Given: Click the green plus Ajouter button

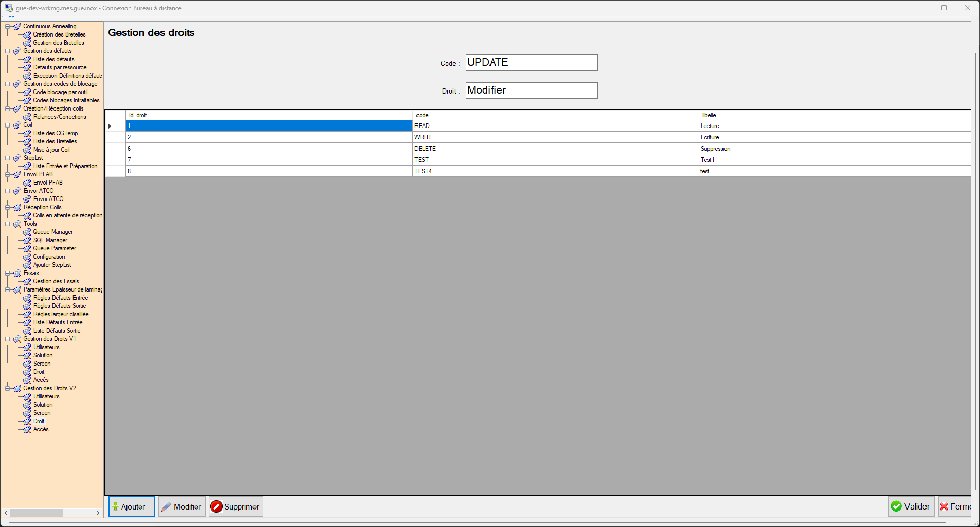Looking at the screenshot, I should pos(131,506).
